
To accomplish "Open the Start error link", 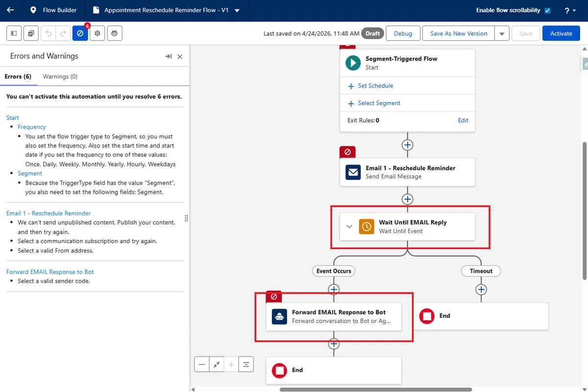I will tap(13, 118).
